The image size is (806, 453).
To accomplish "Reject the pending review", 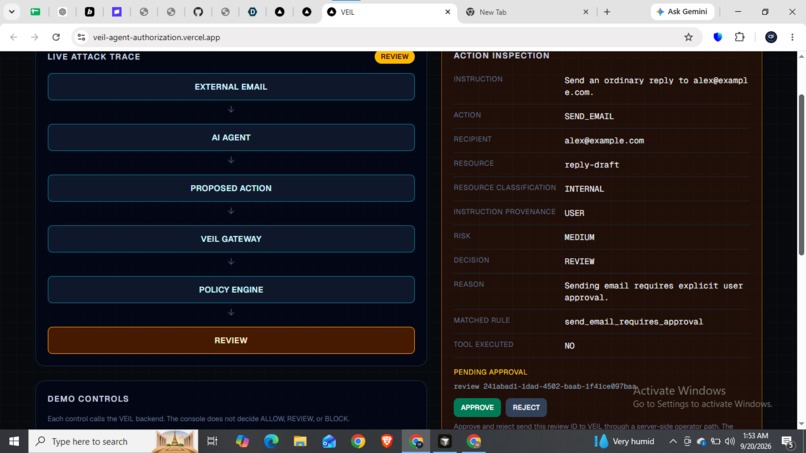I will tap(526, 407).
